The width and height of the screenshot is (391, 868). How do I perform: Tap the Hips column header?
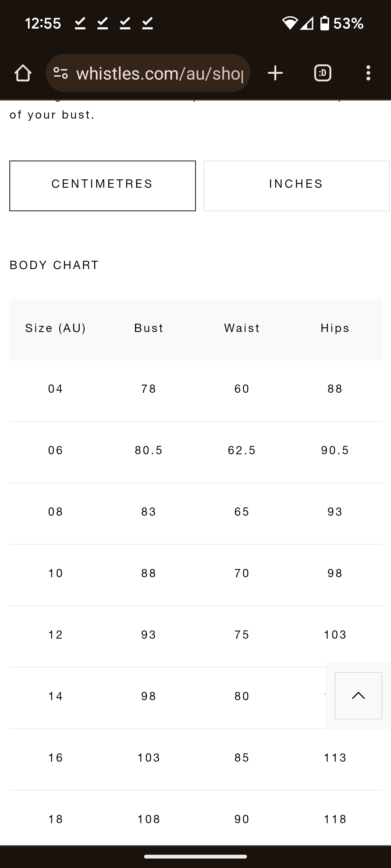(335, 328)
